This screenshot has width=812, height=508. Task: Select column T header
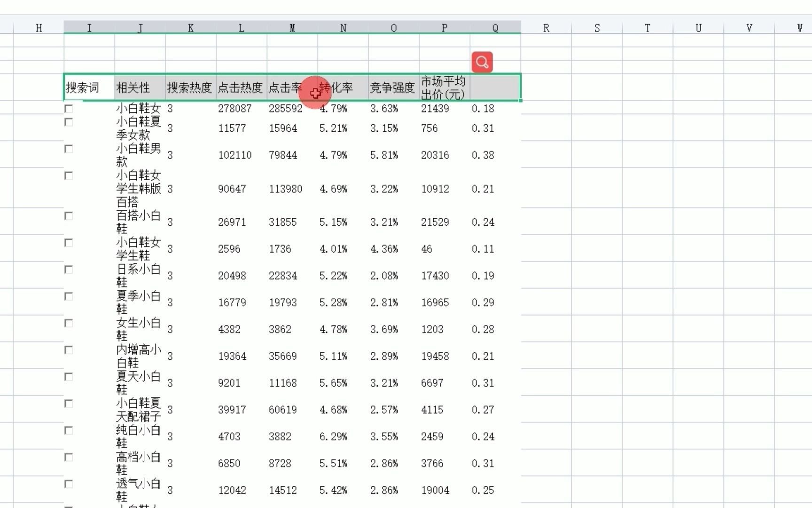[x=648, y=28]
